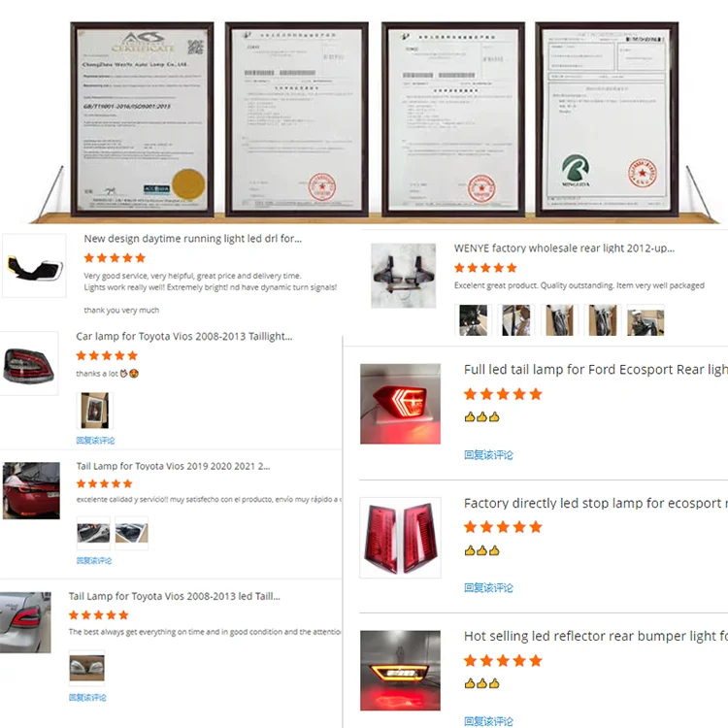Click reply link under Ford Ecosport tail lamp review
This screenshot has height=728, width=728.
[488, 455]
